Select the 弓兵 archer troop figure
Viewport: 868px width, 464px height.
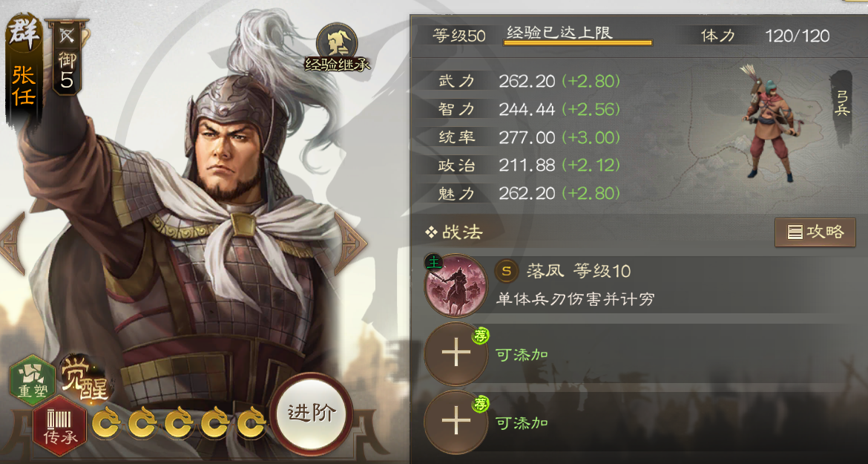tap(769, 123)
